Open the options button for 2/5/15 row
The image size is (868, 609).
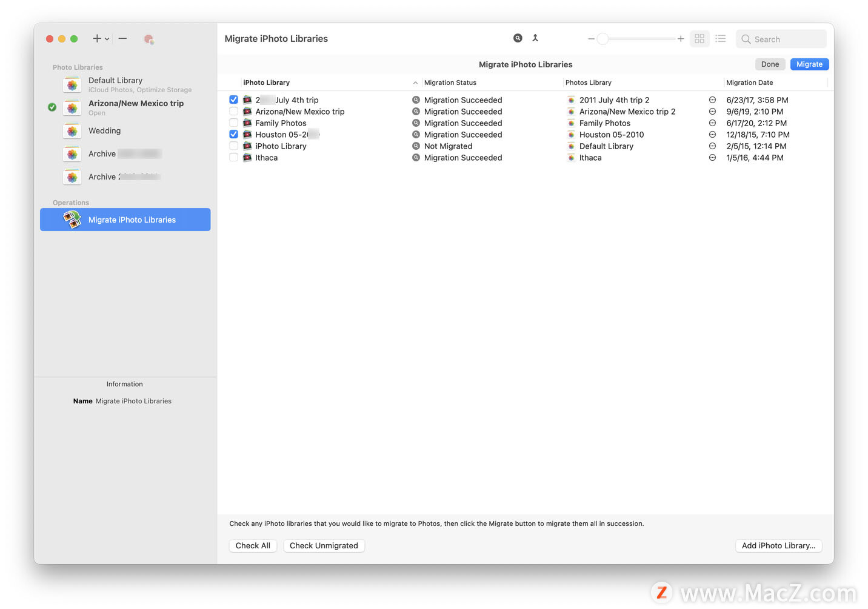pyautogui.click(x=712, y=146)
